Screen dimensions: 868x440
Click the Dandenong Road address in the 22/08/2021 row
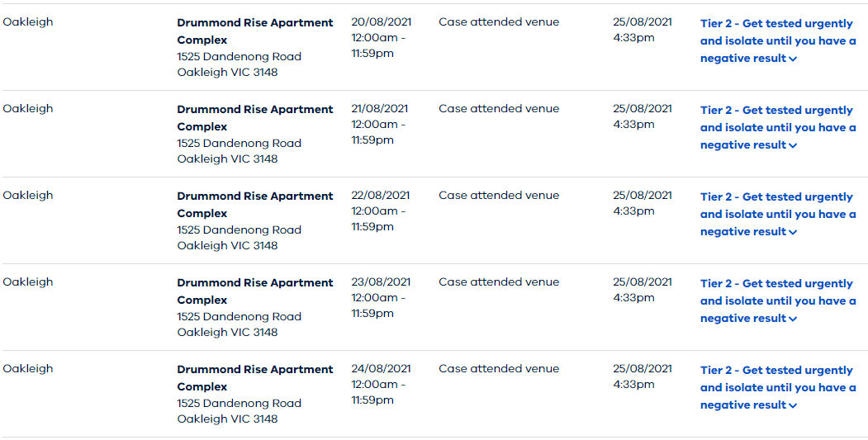pyautogui.click(x=239, y=229)
